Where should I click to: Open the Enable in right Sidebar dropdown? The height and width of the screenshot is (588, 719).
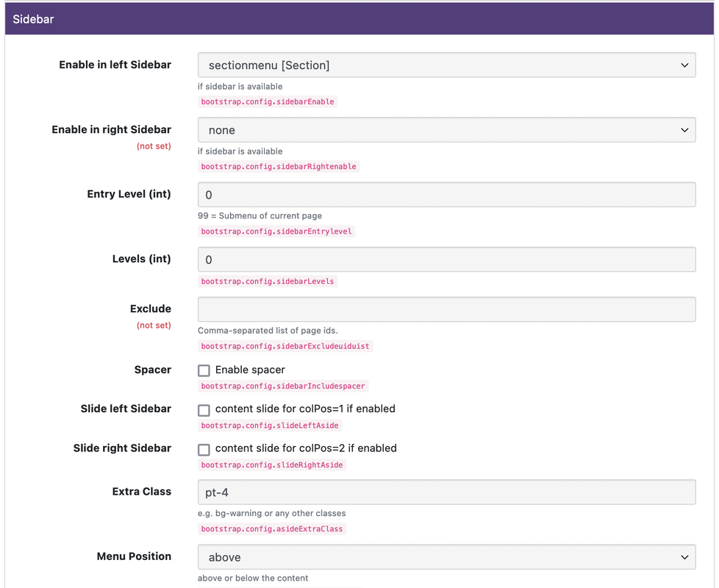(x=447, y=130)
